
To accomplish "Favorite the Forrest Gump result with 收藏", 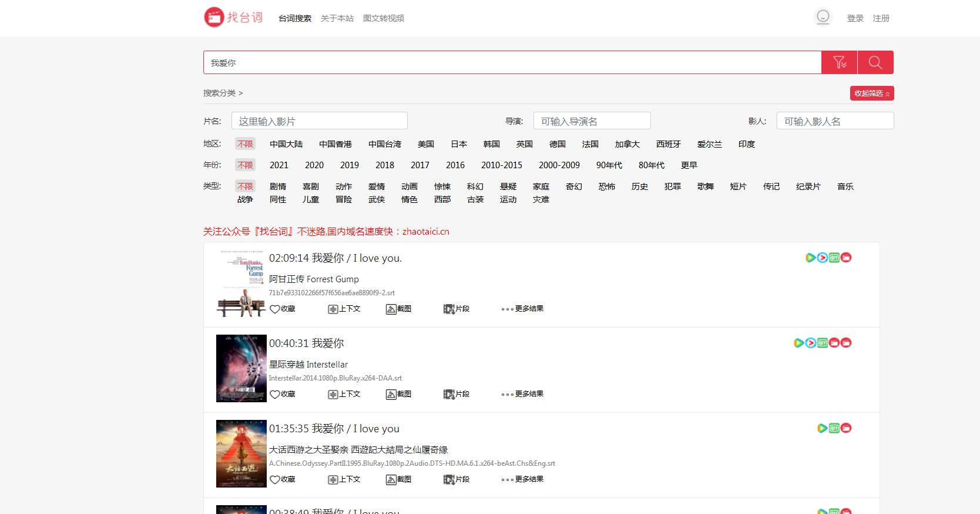I will (x=283, y=309).
